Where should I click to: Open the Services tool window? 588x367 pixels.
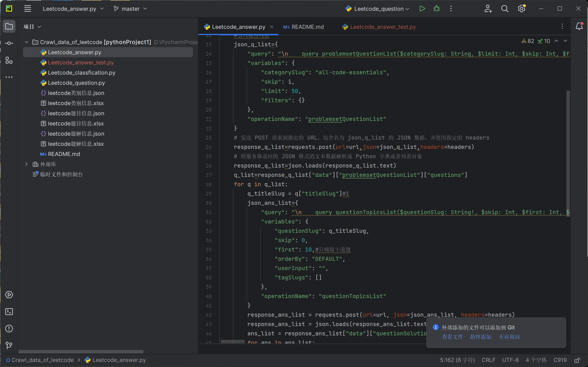(x=9, y=295)
